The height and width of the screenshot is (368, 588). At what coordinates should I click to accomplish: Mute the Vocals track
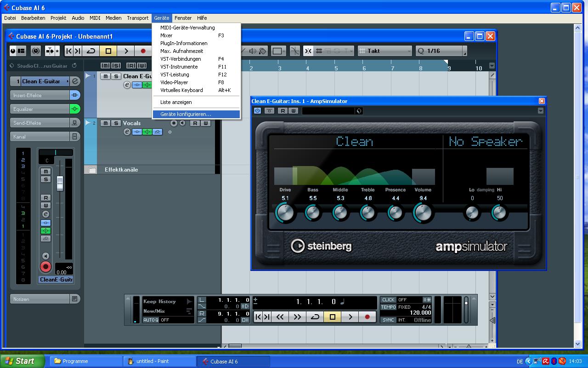pos(106,123)
